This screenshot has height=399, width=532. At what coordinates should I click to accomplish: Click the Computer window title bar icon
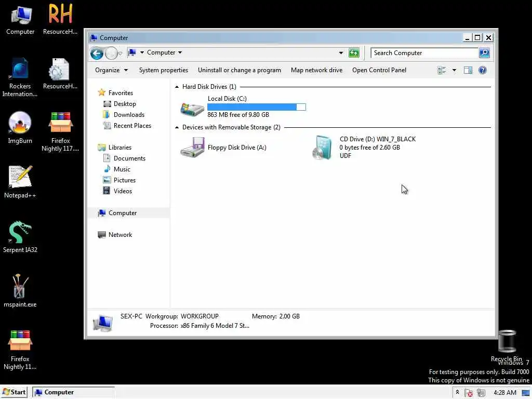(94, 37)
